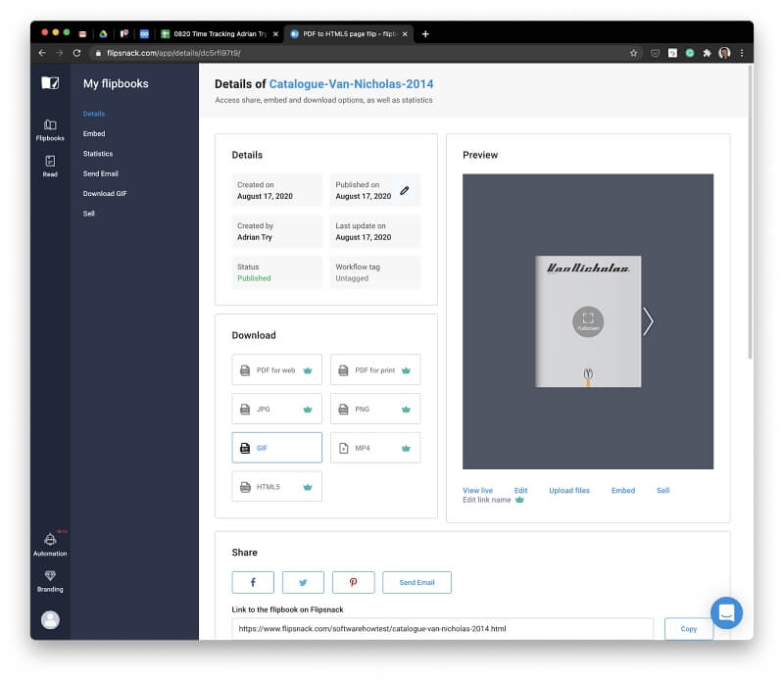Image resolution: width=784 pixels, height=680 pixels.
Task: Click the Untagged workflow tag value
Action: (x=352, y=278)
